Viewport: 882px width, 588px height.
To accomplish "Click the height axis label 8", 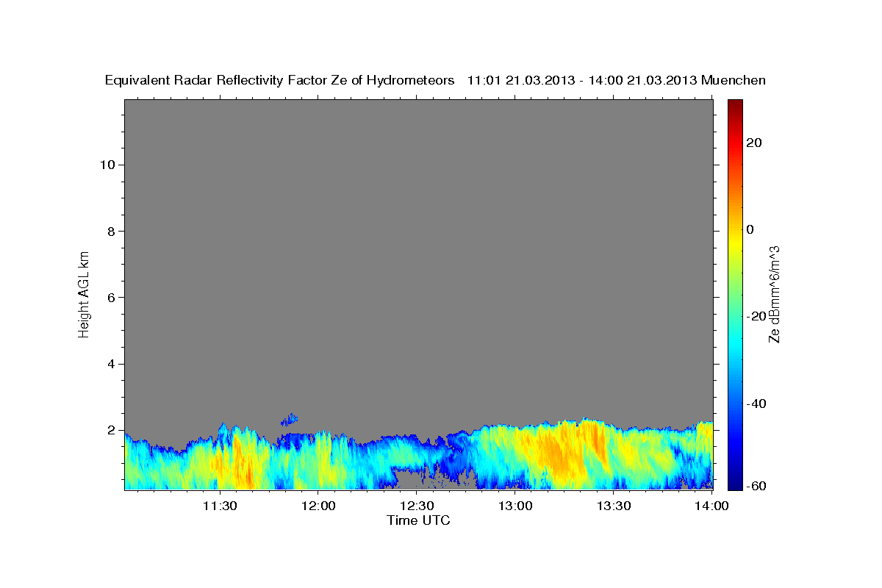I will pos(110,231).
